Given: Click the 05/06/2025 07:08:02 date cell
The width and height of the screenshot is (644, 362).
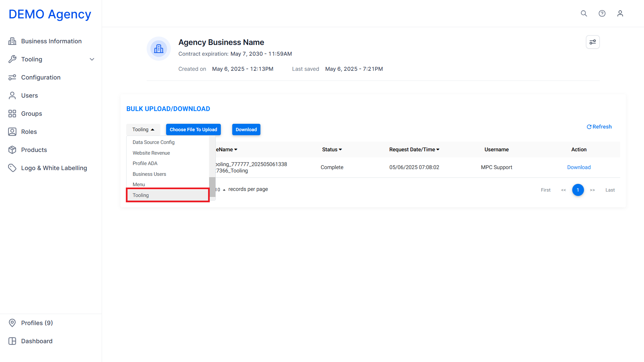Looking at the screenshot, I should (414, 167).
